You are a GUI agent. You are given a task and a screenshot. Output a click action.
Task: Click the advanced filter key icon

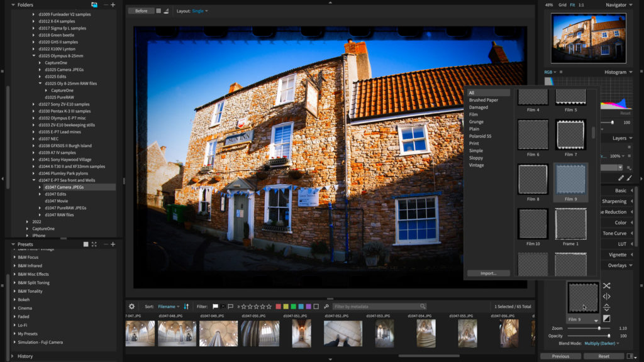click(326, 306)
